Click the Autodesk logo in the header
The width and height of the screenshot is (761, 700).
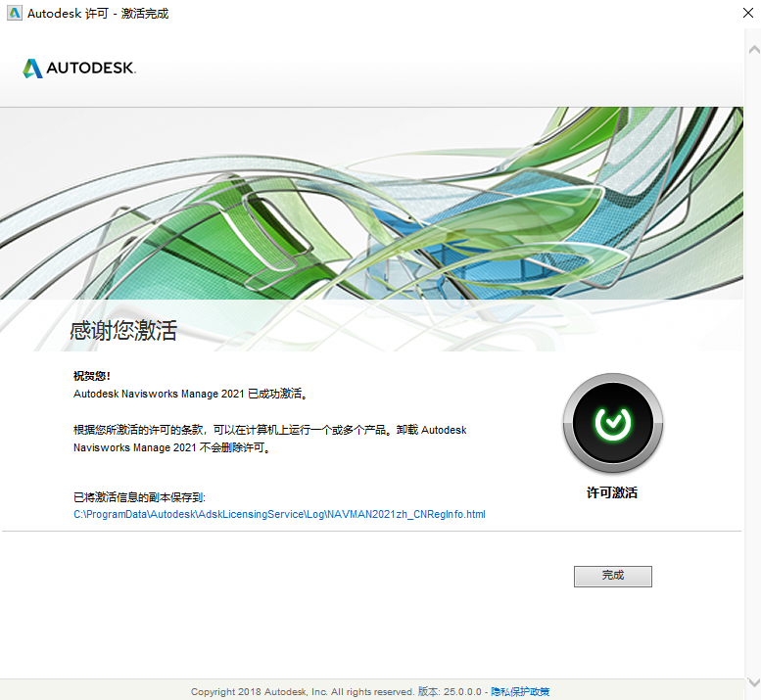(79, 69)
